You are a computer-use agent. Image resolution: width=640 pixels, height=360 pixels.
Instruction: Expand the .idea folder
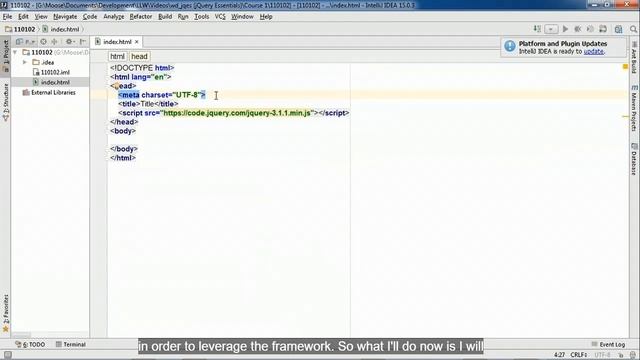[x=25, y=62]
